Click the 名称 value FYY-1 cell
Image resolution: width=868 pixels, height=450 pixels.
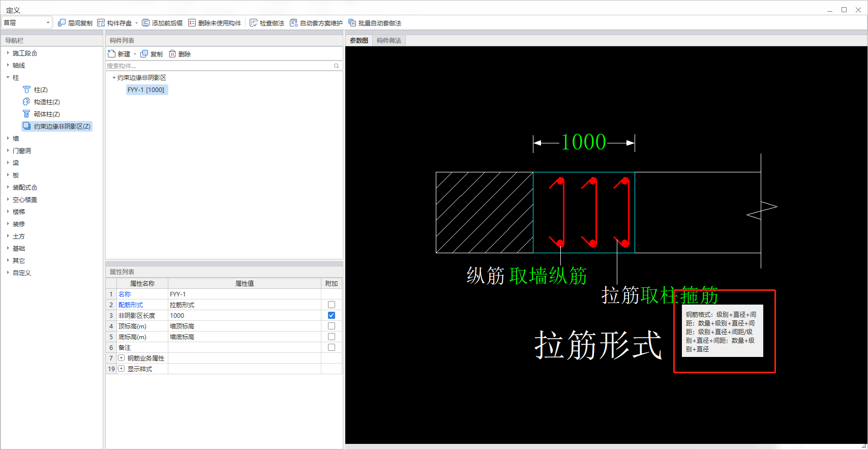pos(245,294)
